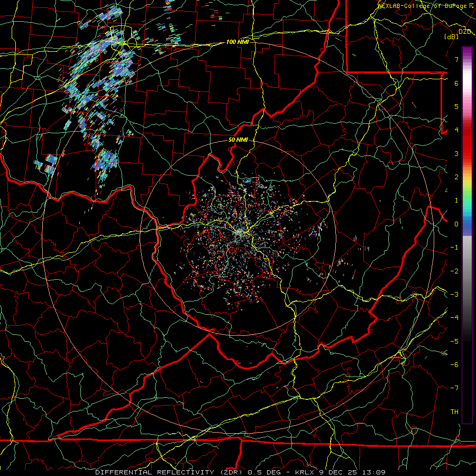Click the ZDR color scale bar
This screenshot has width=476, height=476.
467,235
